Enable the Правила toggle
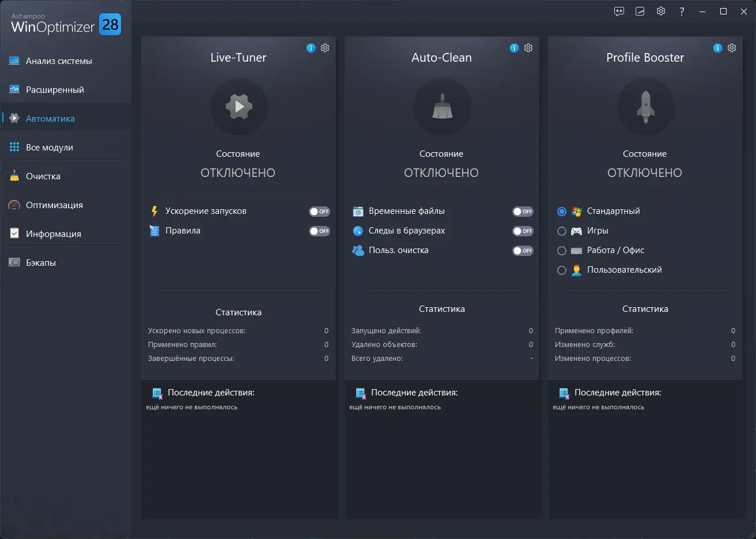Screen dimensions: 756x539 pos(319,231)
